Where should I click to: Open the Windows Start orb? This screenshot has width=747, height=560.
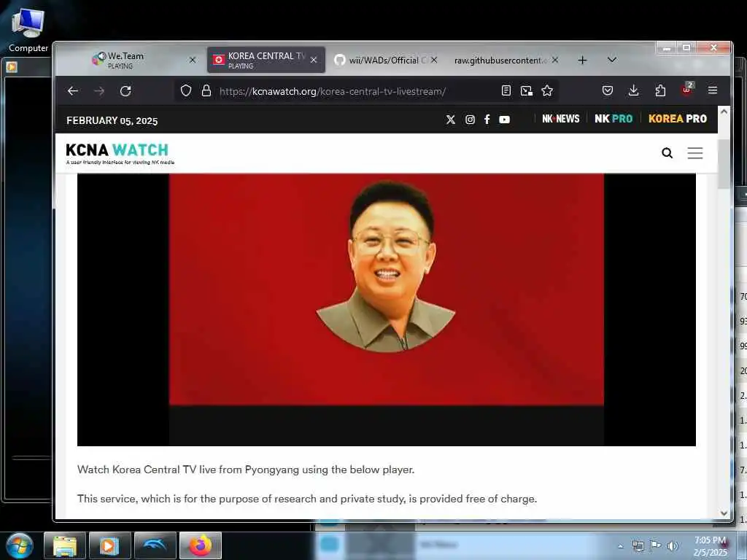click(x=20, y=545)
